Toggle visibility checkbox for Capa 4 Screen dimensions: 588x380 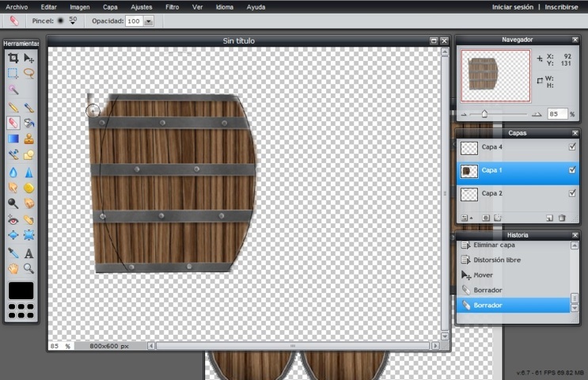pos(572,147)
